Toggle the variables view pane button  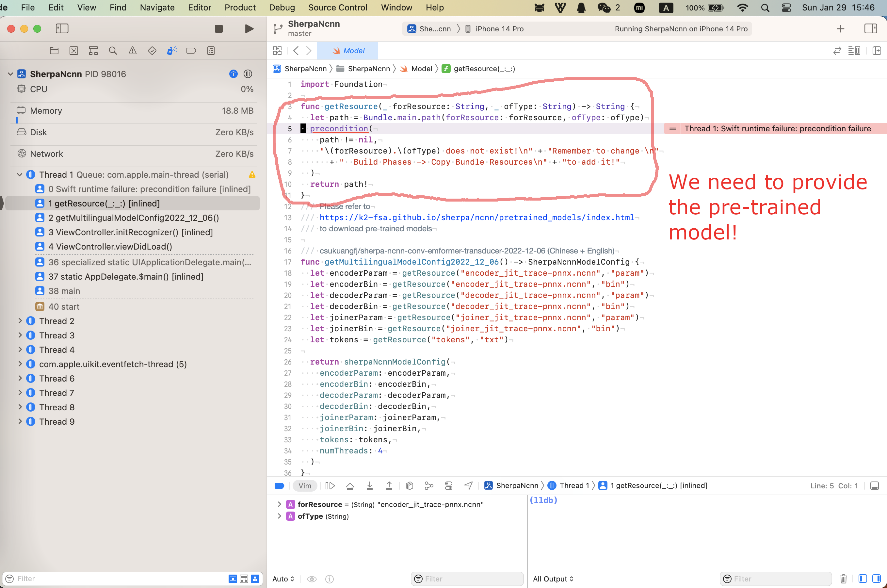coord(863,579)
